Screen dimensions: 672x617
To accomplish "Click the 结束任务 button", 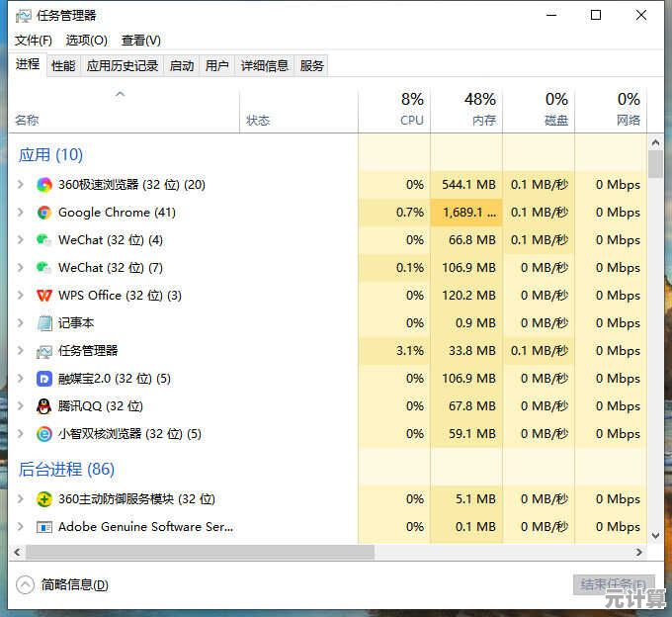I will (x=614, y=584).
